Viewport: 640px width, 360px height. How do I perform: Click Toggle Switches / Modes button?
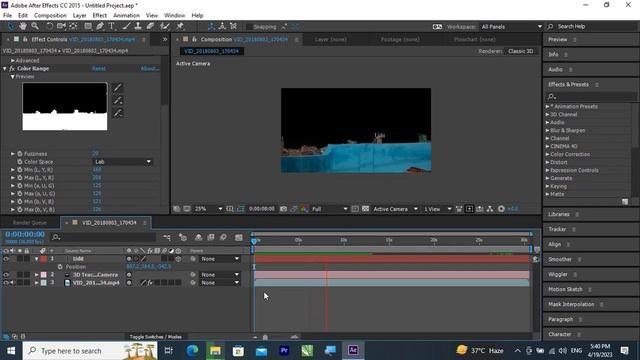click(x=156, y=337)
